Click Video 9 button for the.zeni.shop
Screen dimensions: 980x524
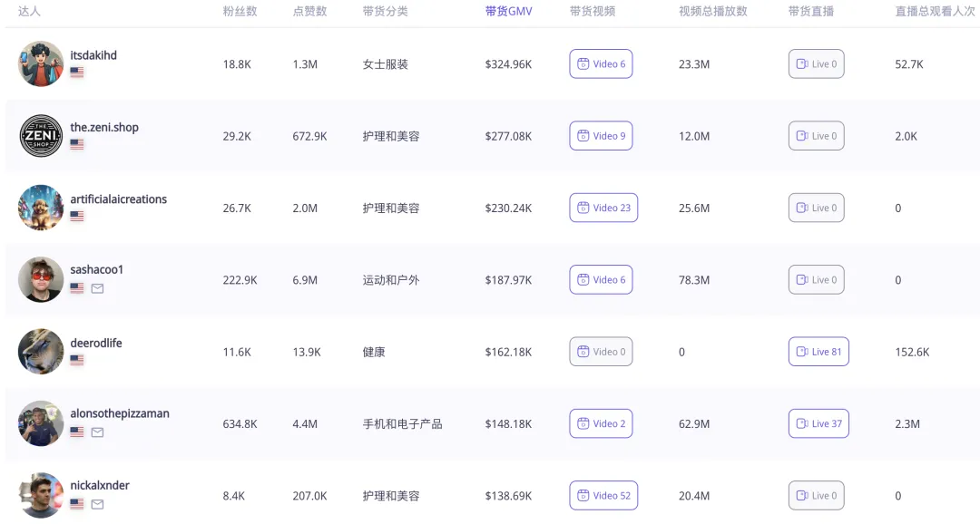pyautogui.click(x=601, y=136)
